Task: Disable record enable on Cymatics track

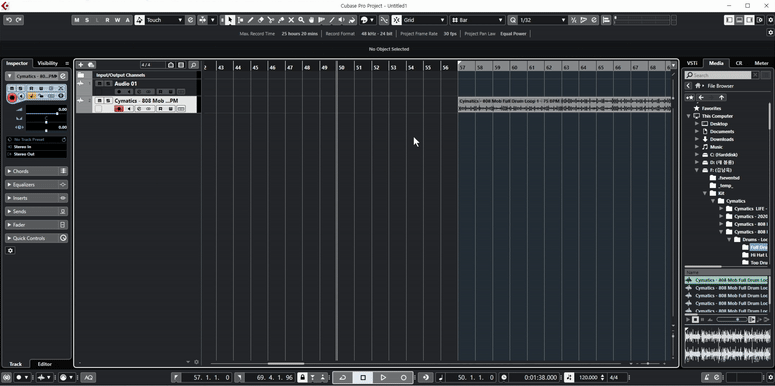Action: (x=119, y=109)
